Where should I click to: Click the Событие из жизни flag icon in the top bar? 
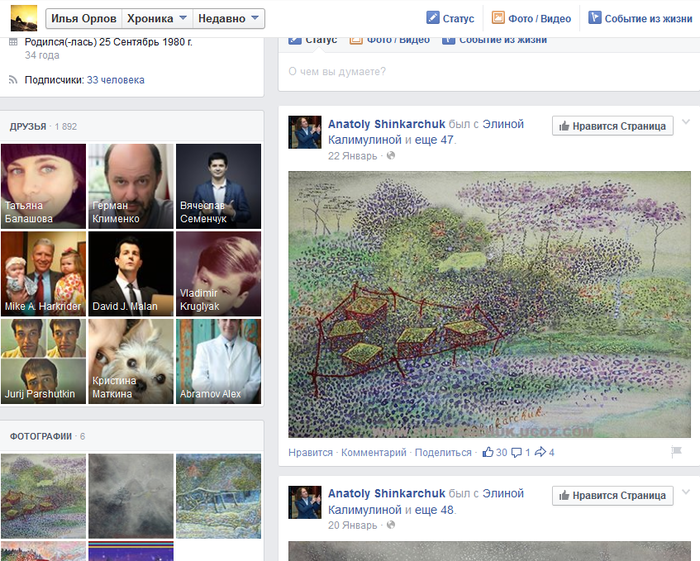pos(595,18)
